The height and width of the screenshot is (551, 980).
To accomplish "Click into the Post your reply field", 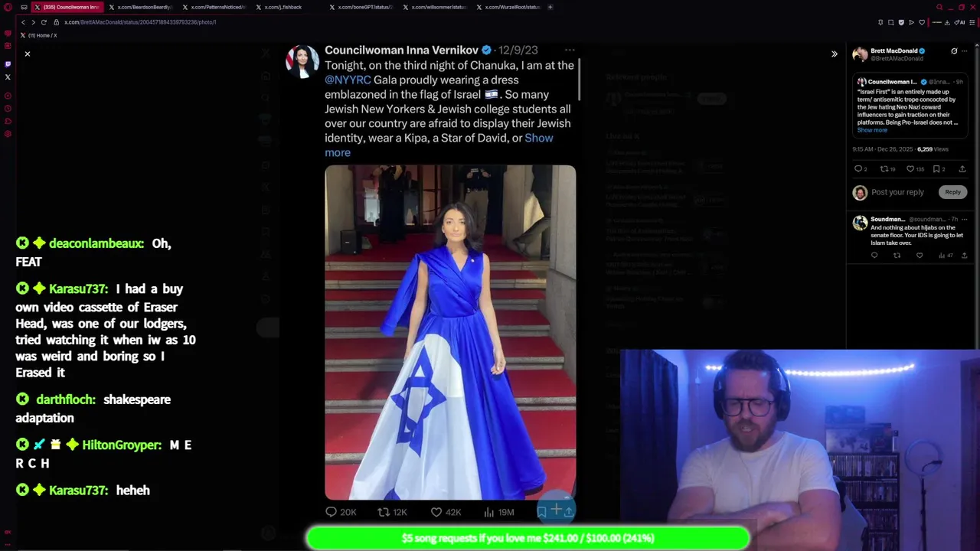I will [x=897, y=192].
